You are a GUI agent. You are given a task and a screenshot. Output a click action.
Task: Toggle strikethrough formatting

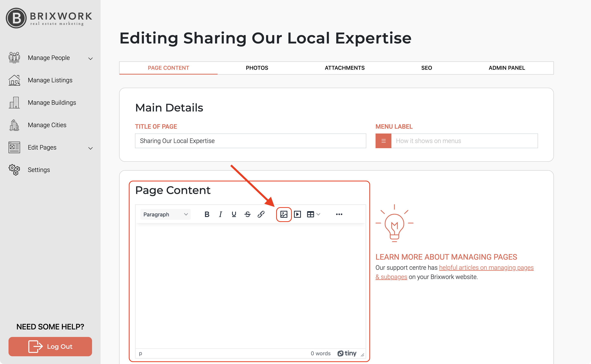(x=247, y=214)
